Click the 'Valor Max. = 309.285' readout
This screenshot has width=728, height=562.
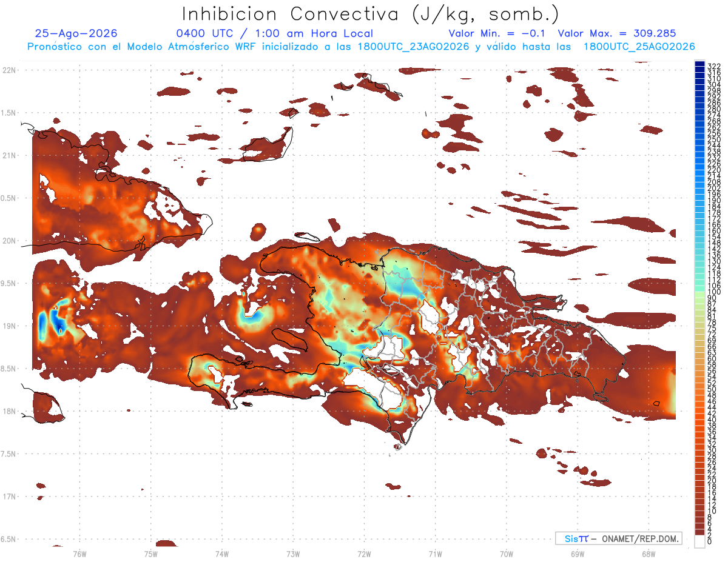click(617, 33)
